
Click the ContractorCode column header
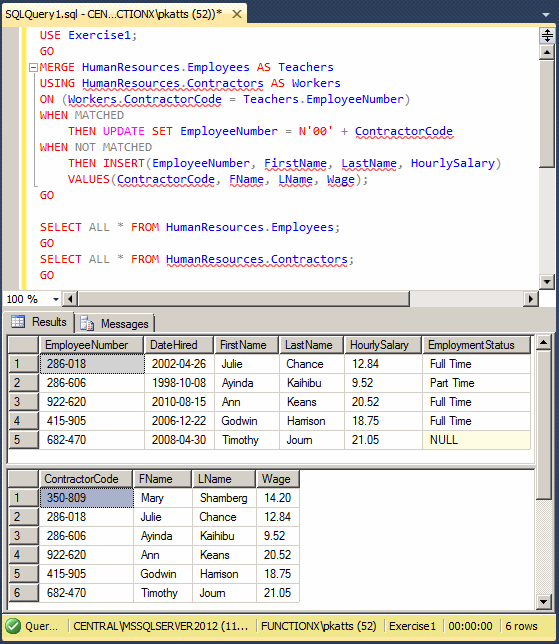coord(86,479)
